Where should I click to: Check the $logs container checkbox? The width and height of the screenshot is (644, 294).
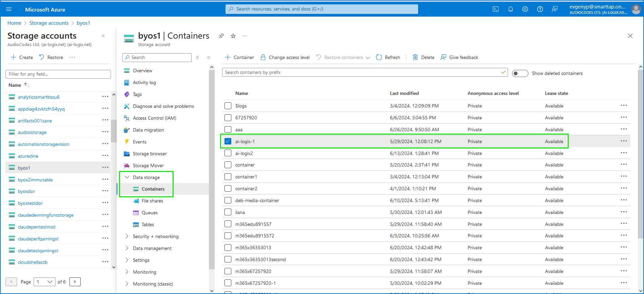pos(228,106)
